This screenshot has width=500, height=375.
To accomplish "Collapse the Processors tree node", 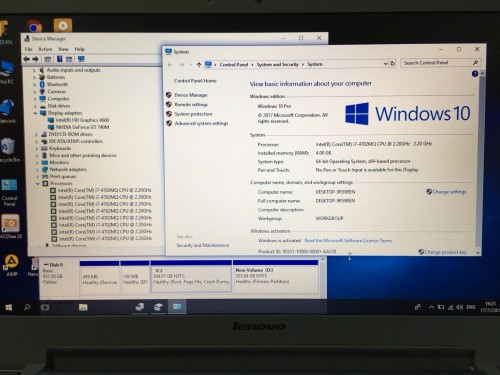I will pyautogui.click(x=38, y=184).
